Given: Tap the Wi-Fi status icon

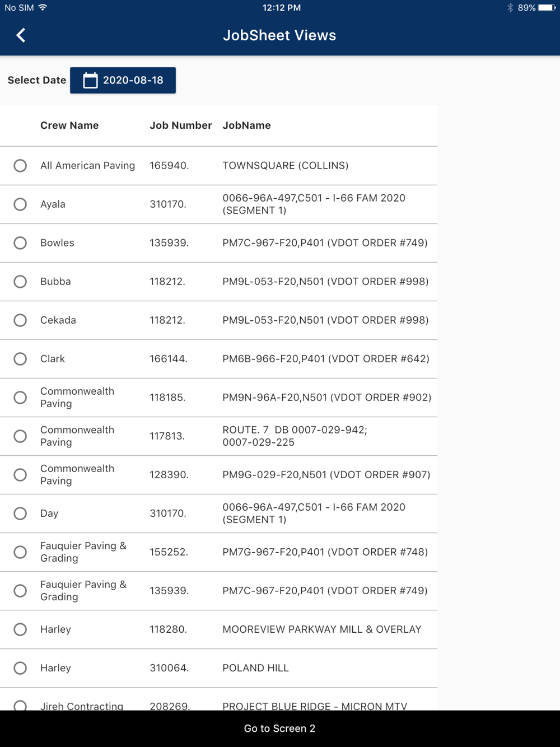Looking at the screenshot, I should click(43, 8).
